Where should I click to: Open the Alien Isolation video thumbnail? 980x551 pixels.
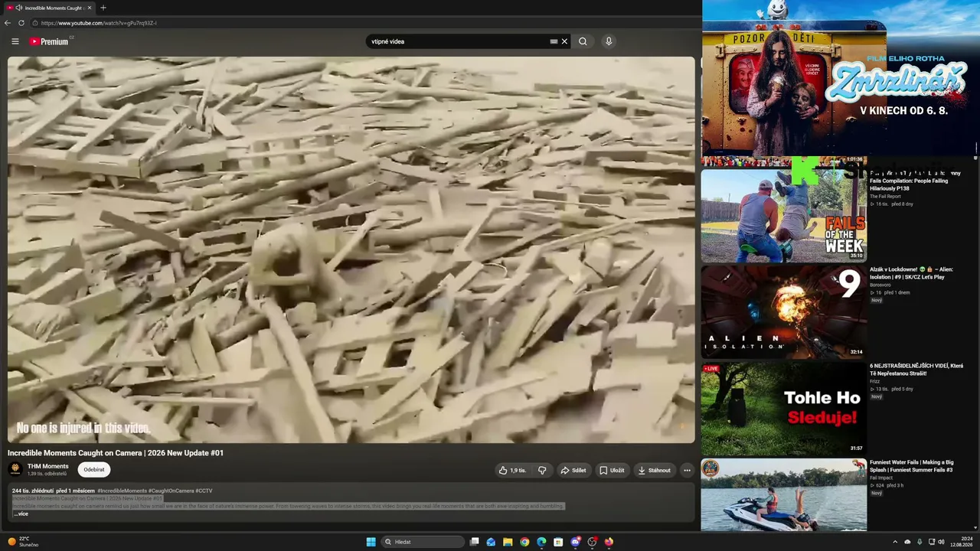[784, 312]
